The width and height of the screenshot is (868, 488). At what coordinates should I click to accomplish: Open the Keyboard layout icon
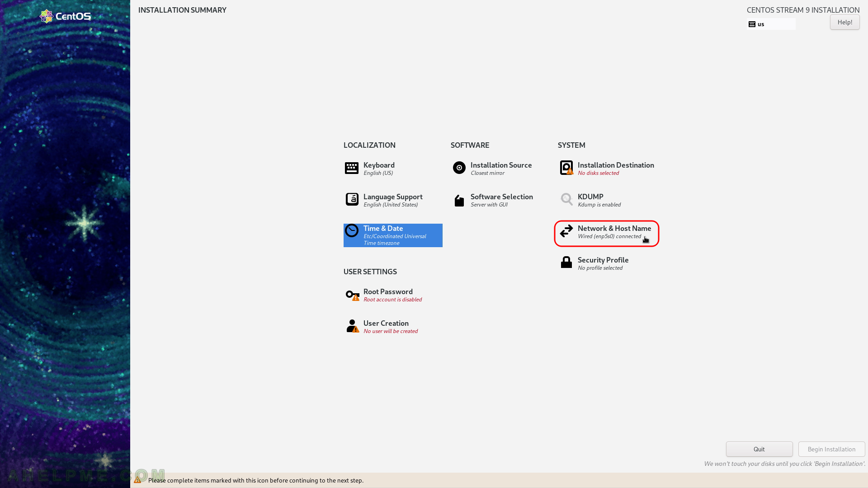pyautogui.click(x=352, y=168)
